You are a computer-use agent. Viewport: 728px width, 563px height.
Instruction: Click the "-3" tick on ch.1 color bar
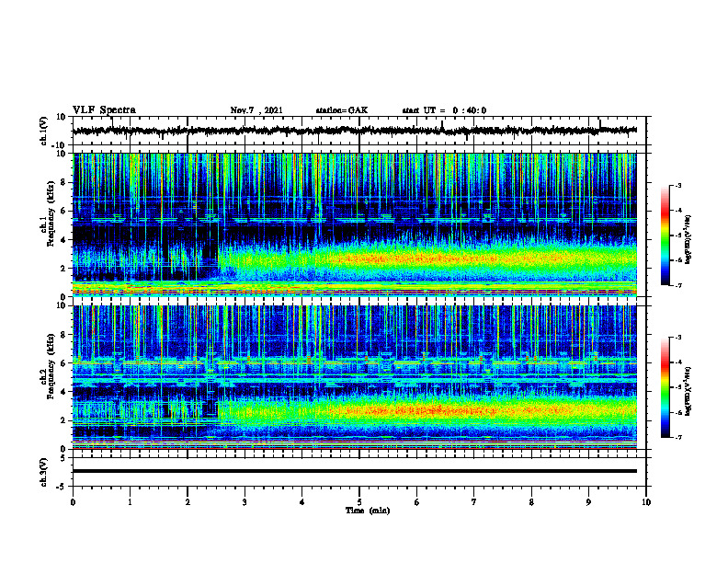677,186
